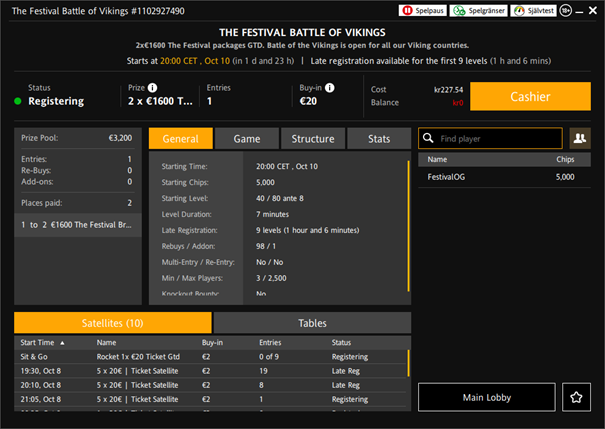Open the Game tab

(247, 139)
